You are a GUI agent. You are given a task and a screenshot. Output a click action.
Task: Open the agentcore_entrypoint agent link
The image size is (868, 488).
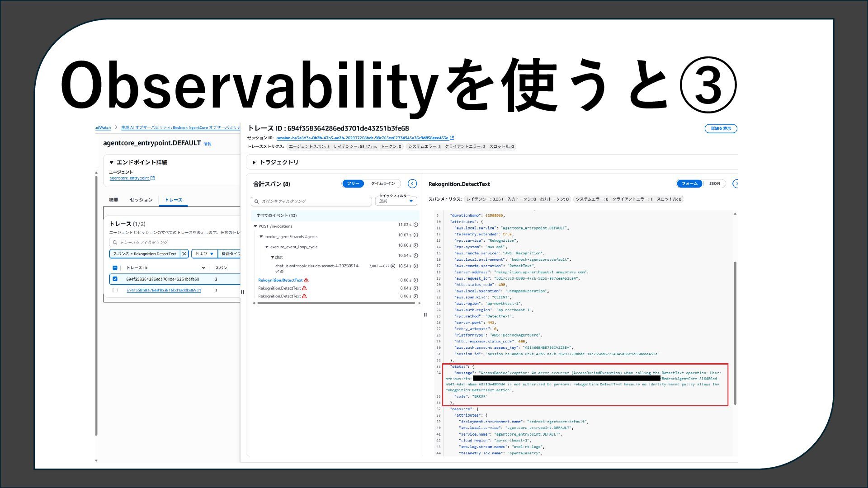(x=129, y=178)
